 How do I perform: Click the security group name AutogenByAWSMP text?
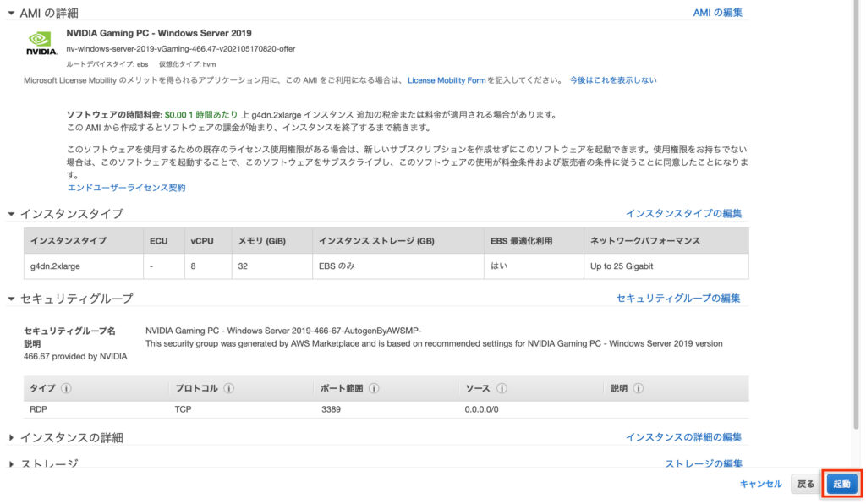point(283,331)
